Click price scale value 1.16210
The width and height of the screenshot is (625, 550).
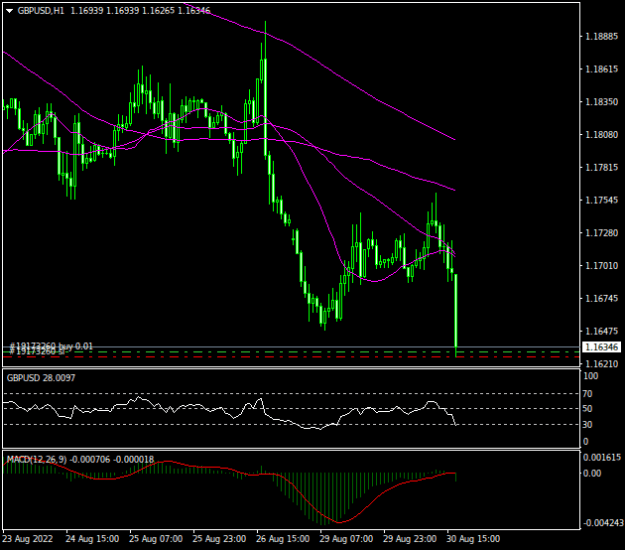point(601,364)
